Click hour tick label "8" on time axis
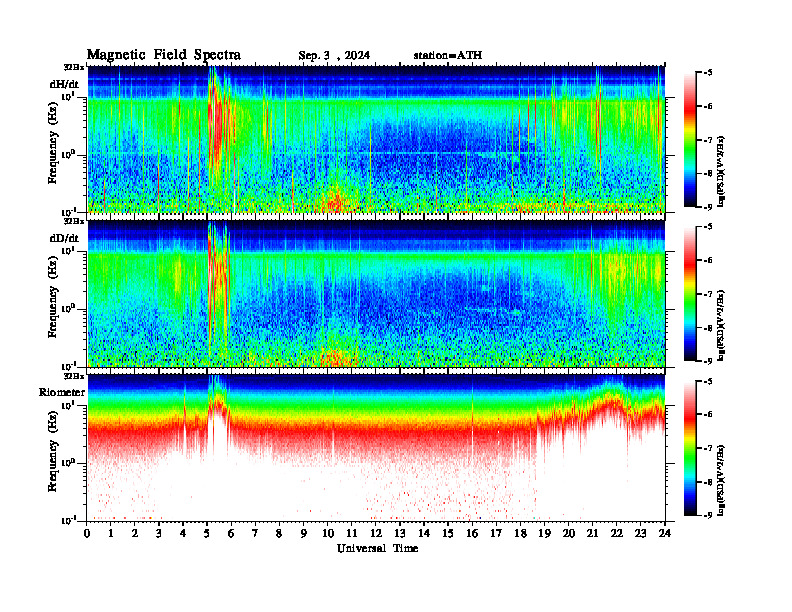 279,533
